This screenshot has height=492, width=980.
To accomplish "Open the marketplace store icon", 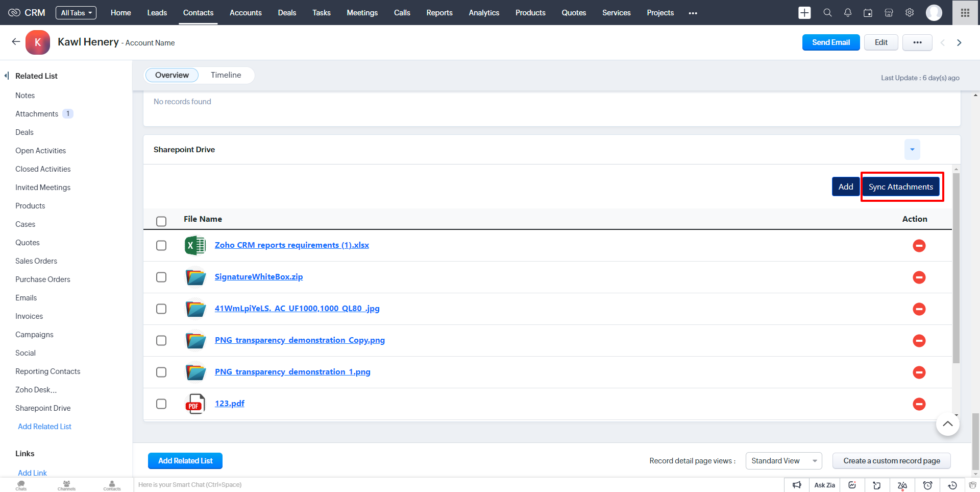I will coord(889,13).
